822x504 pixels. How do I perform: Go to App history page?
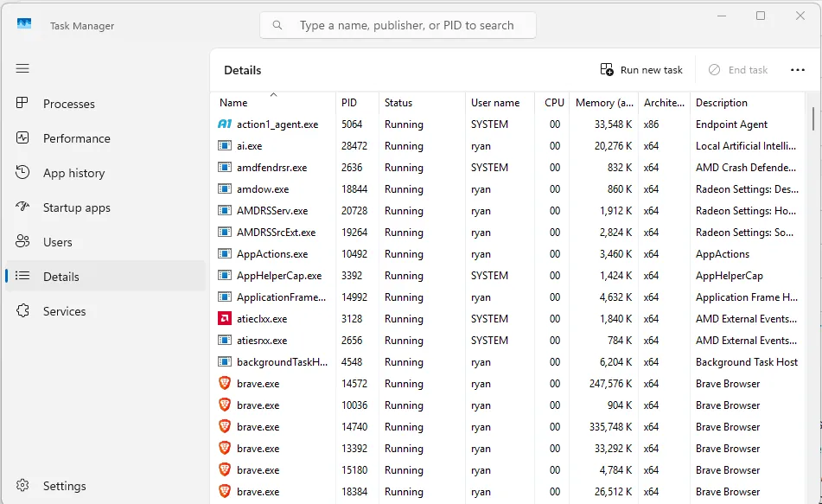(x=105, y=173)
